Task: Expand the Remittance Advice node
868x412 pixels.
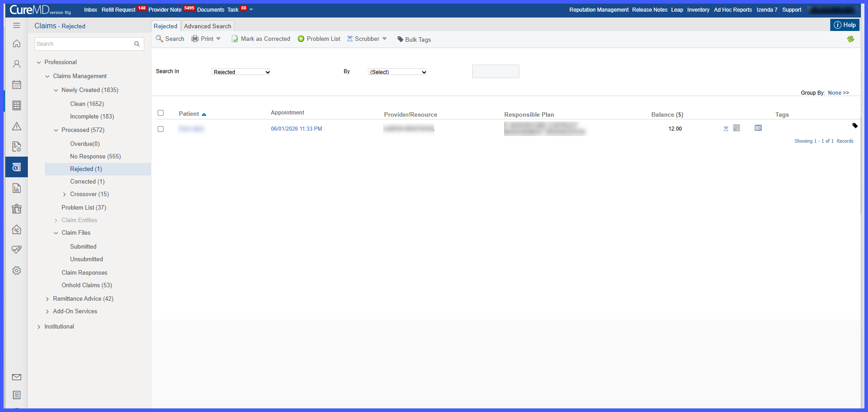Action: click(48, 299)
